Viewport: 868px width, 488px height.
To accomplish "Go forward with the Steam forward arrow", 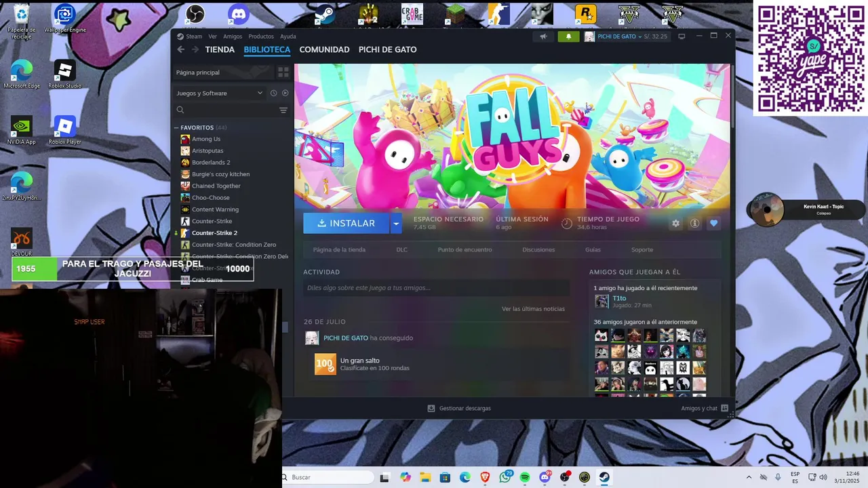I will pyautogui.click(x=195, y=49).
